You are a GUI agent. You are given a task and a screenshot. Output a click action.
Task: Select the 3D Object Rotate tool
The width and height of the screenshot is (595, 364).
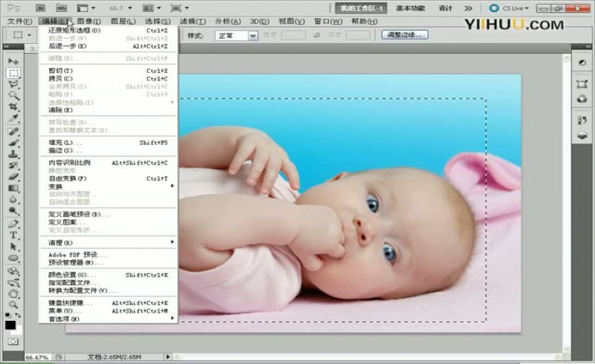tap(13, 272)
